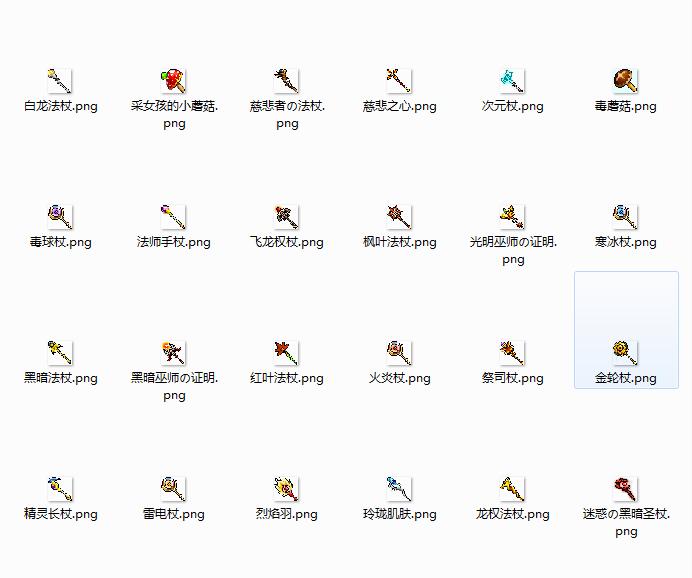The image size is (692, 578).
Task: Select the 慈悲之心.png icon
Action: (399, 81)
